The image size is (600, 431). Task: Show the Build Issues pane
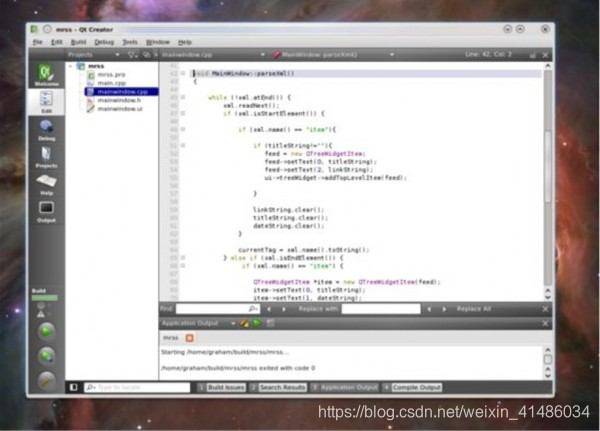point(222,388)
